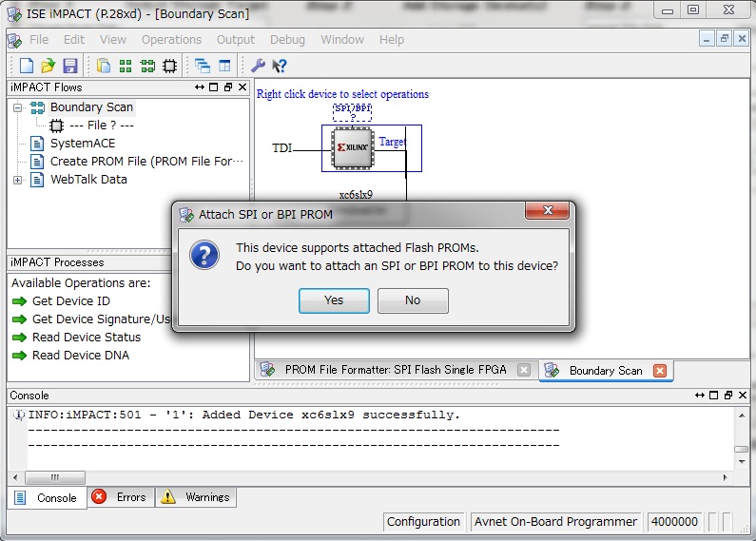Float the Console panel
Viewport: 756px width, 541px height.
(x=728, y=396)
